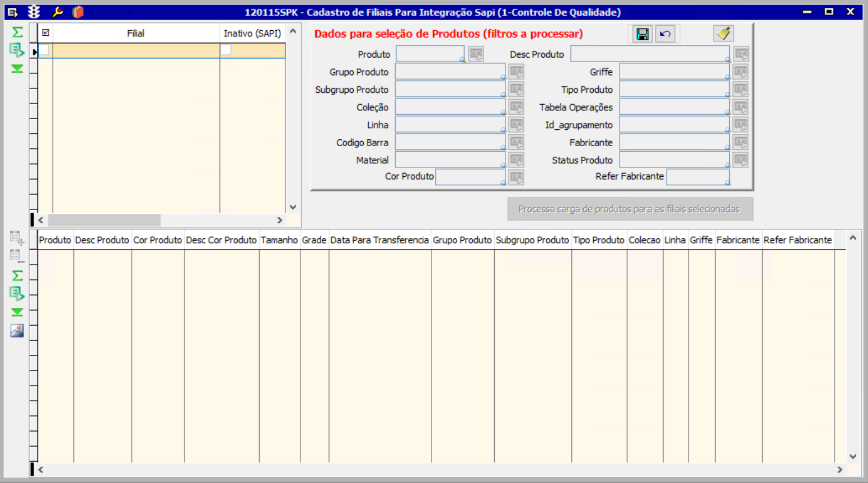Click the Filial grid scroll-right arrow
Image resolution: width=868 pixels, height=483 pixels.
[279, 220]
